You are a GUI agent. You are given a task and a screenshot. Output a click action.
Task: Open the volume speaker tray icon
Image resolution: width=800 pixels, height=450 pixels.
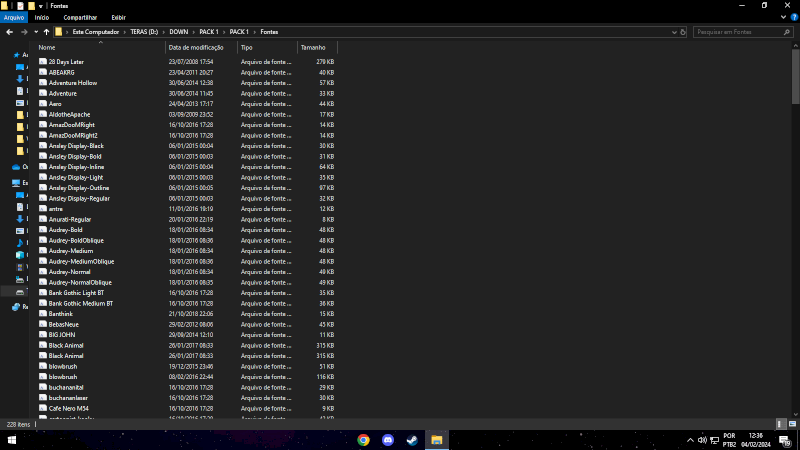(x=702, y=440)
